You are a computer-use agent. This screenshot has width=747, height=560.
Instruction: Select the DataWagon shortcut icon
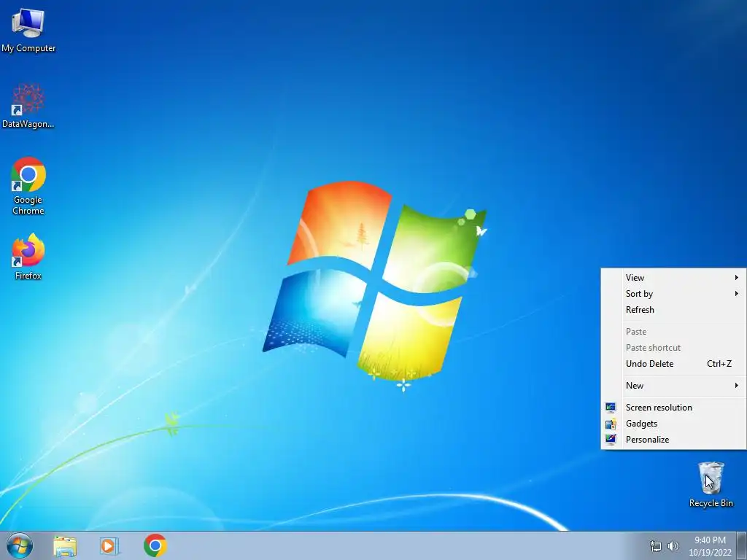(x=28, y=106)
